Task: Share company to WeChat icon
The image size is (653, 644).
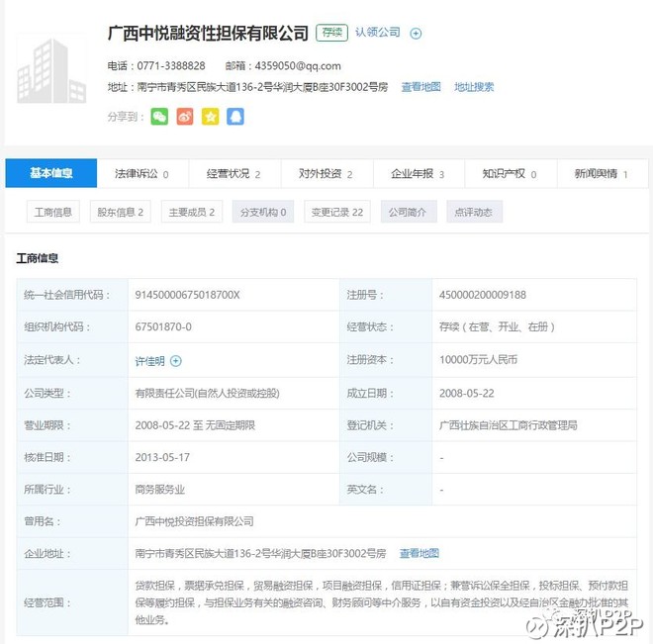Action: 159,117
